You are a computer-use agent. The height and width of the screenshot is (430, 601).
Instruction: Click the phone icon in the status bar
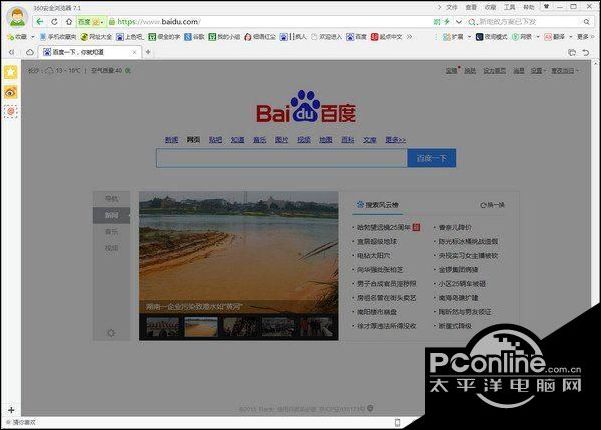397,422
